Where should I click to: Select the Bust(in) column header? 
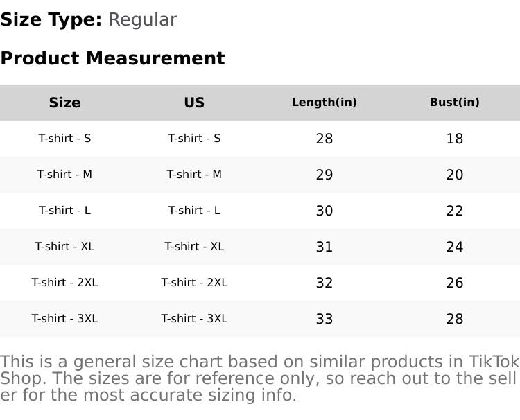click(454, 103)
